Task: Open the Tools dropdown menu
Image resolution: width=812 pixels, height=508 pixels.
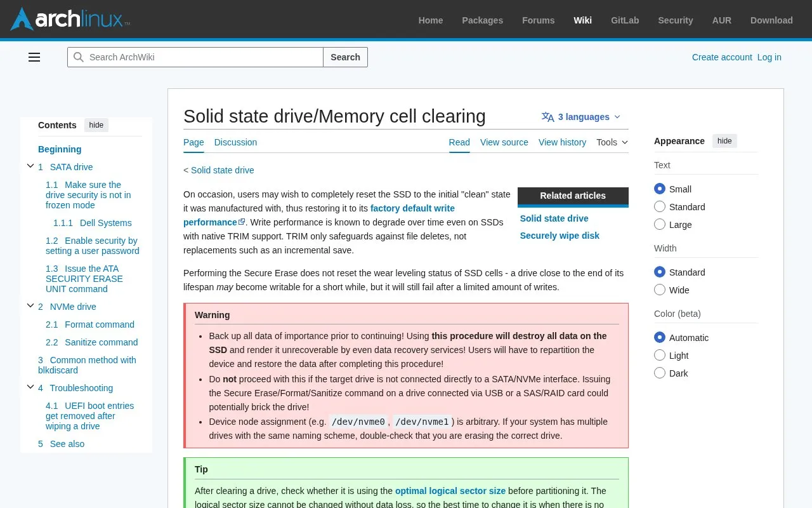Action: (612, 142)
